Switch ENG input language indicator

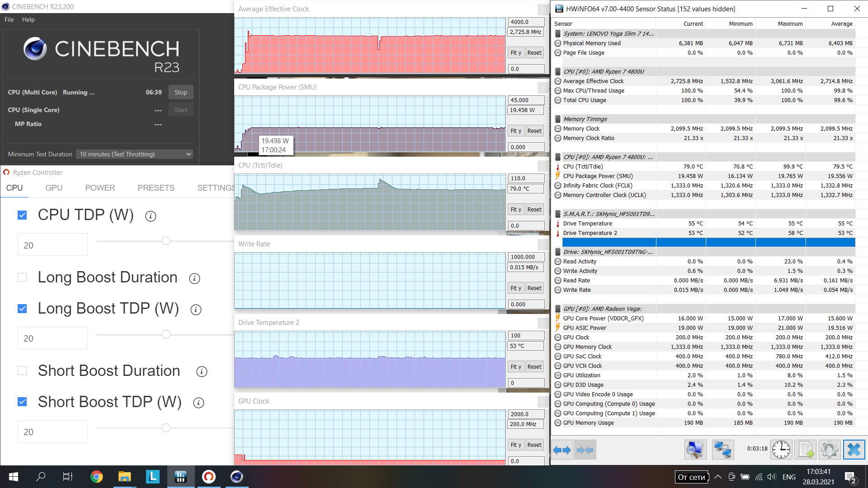[x=789, y=477]
